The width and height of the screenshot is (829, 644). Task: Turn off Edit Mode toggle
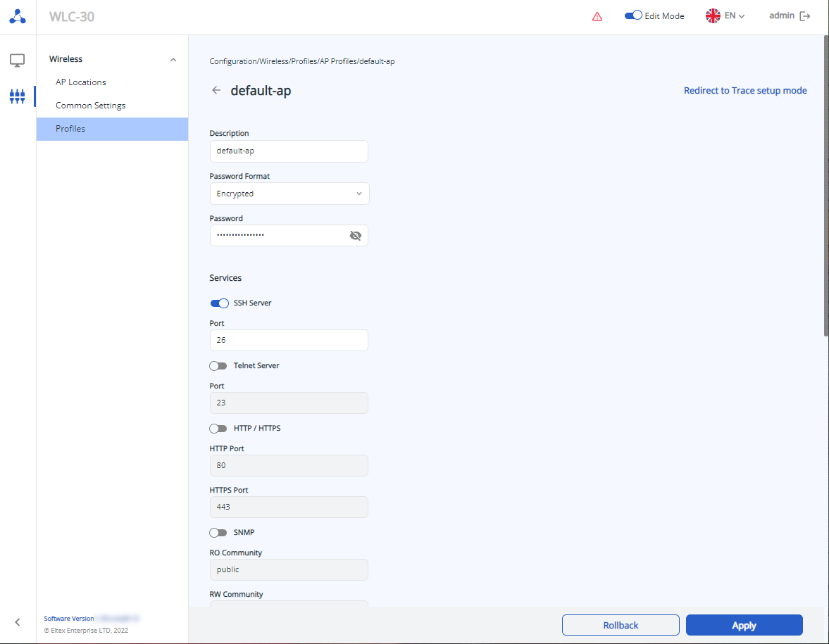(632, 15)
